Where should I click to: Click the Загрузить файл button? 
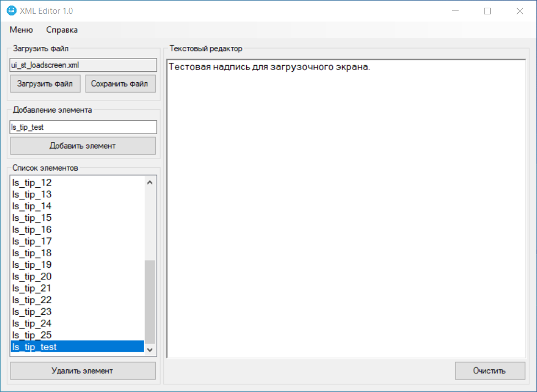pos(45,83)
